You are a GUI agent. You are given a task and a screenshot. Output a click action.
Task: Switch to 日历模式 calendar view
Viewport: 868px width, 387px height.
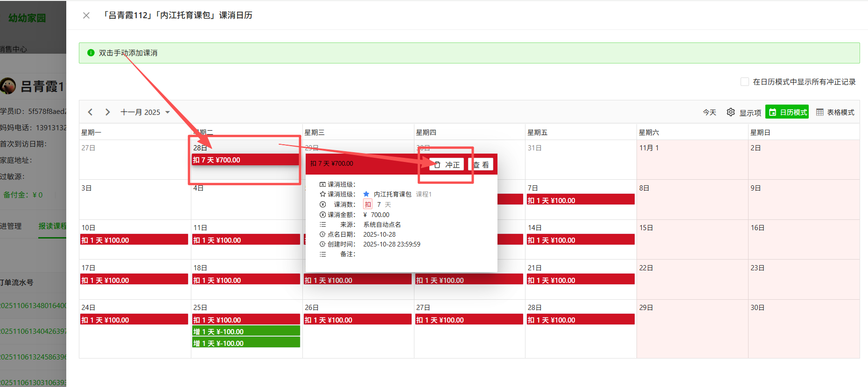(x=787, y=112)
